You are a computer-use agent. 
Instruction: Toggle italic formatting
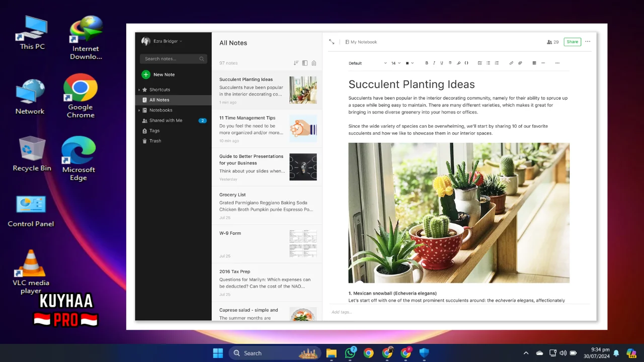click(x=434, y=63)
